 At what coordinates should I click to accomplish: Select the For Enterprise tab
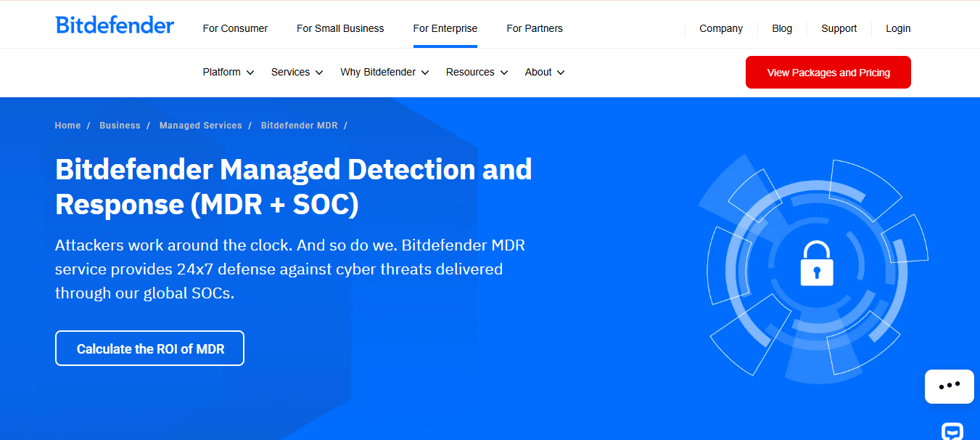coord(445,28)
